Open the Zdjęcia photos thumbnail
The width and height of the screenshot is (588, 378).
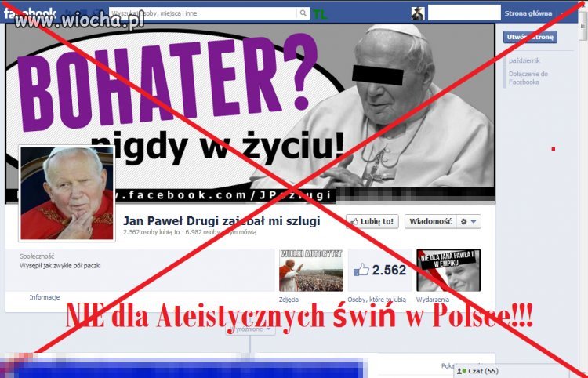pos(311,270)
